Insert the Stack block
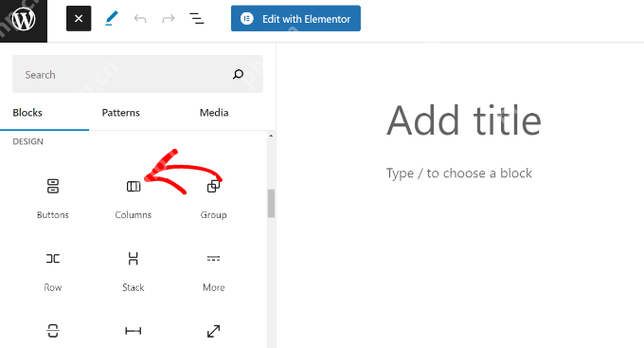Screen dimensions: 644x348 point(134,270)
